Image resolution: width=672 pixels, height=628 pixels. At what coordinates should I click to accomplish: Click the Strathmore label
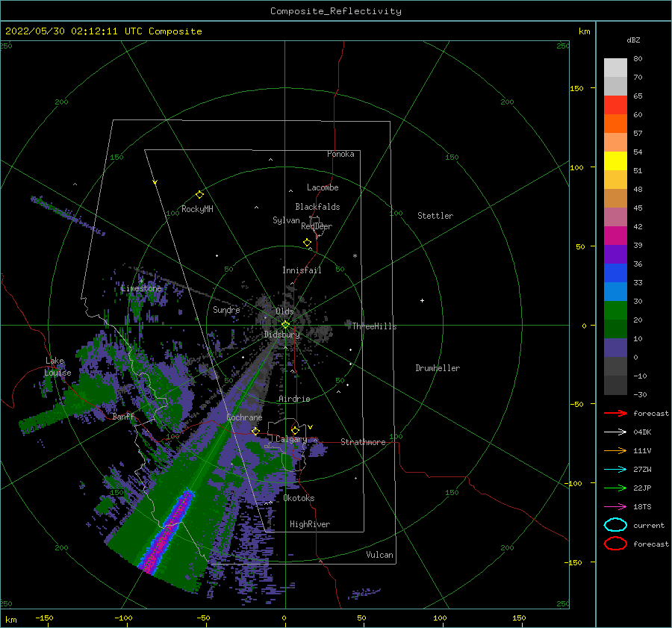coord(363,442)
